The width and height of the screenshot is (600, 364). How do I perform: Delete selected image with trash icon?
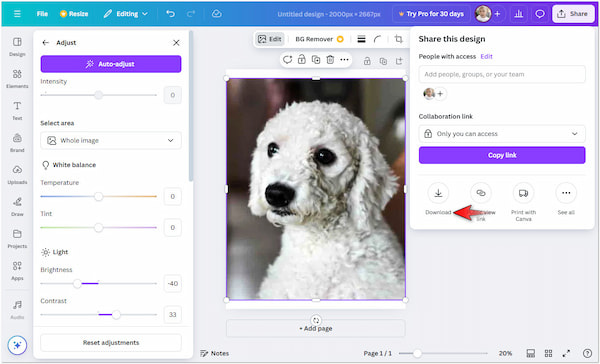[330, 60]
